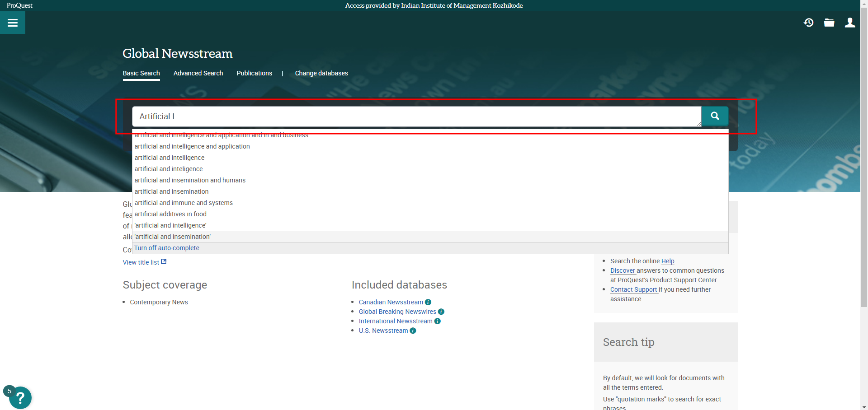Click Change databases link
Screen dimensions: 868x410
click(321, 73)
